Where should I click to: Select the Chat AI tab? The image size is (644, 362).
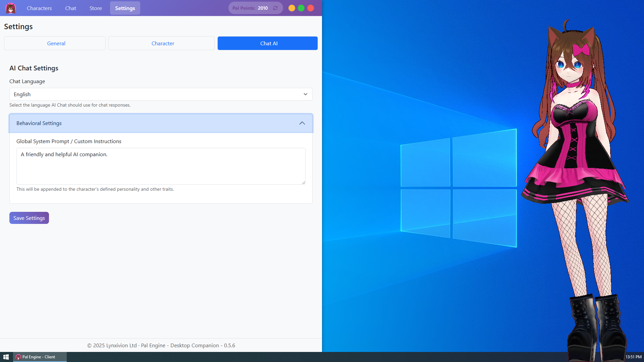pos(267,43)
